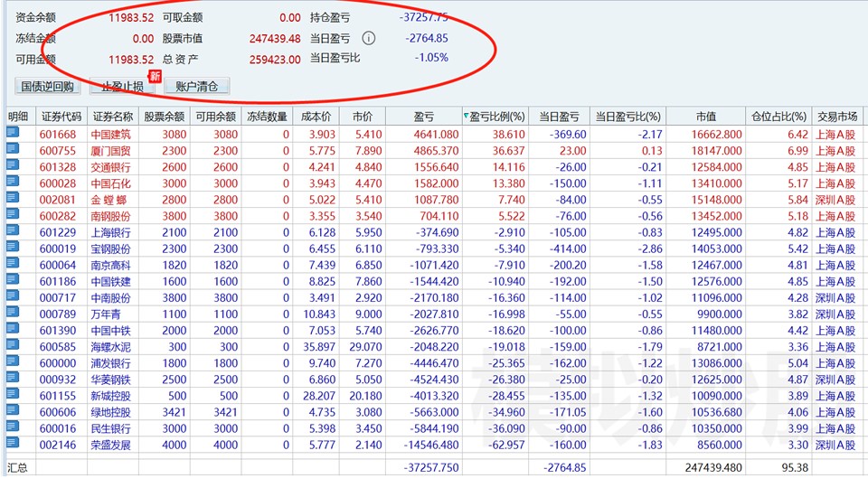Open detail icon for 601229 上海银行
The image size is (868, 488).
click(x=13, y=230)
